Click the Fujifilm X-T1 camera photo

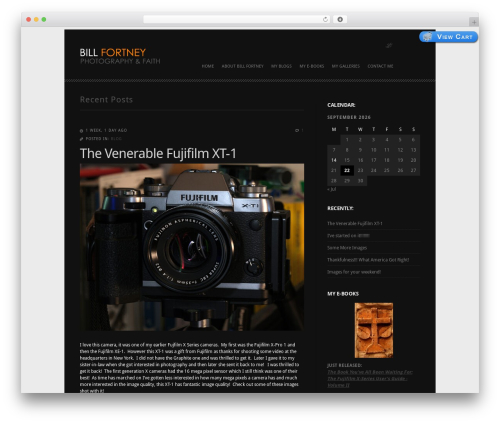click(x=192, y=247)
